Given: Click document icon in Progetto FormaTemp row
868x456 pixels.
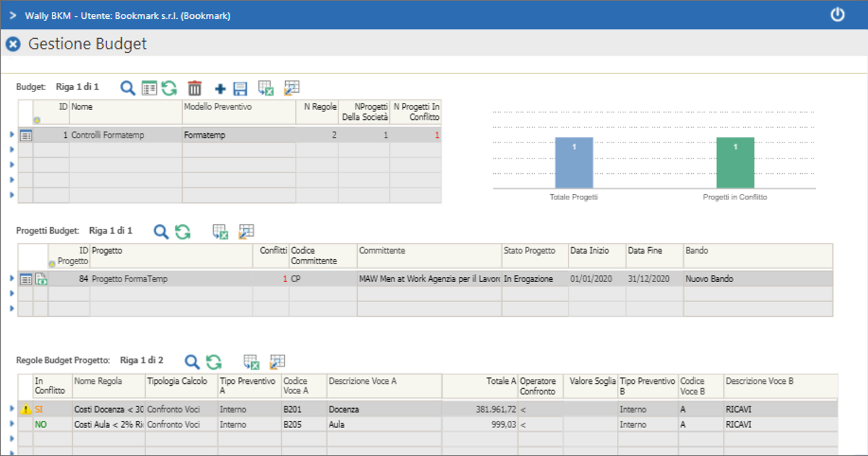Looking at the screenshot, I should tap(41, 279).
